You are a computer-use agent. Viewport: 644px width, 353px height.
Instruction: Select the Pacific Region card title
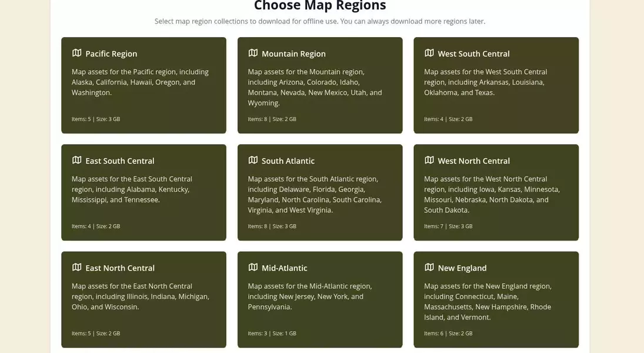point(111,54)
